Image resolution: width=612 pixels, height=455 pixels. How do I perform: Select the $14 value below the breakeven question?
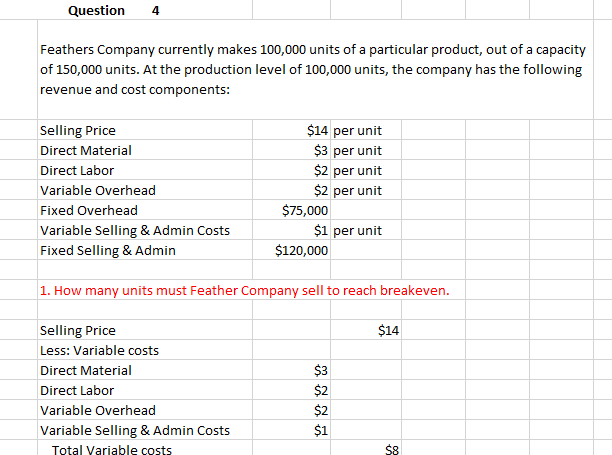click(389, 330)
